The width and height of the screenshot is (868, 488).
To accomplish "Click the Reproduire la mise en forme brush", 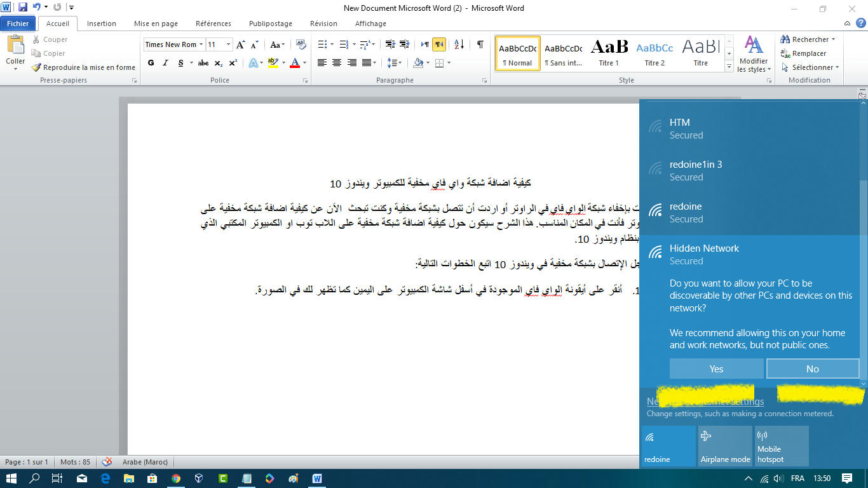I will [x=83, y=67].
